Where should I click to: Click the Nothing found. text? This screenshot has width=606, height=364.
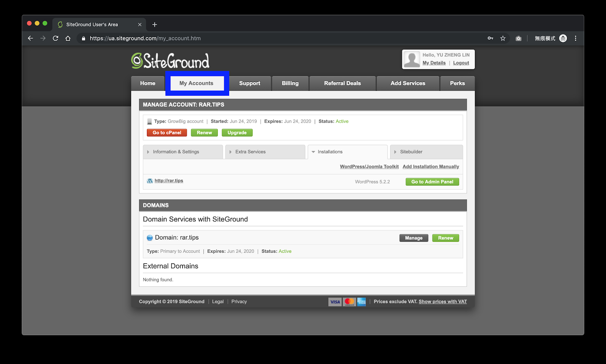(x=158, y=280)
